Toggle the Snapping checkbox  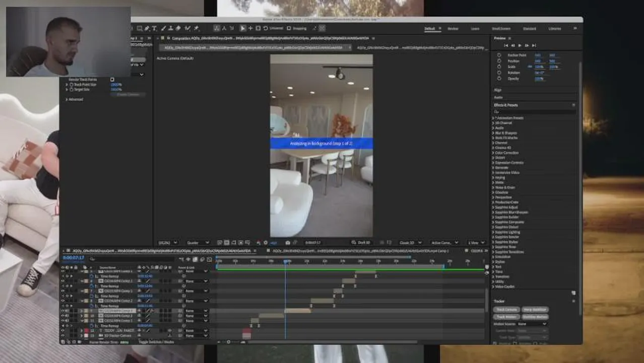(289, 28)
